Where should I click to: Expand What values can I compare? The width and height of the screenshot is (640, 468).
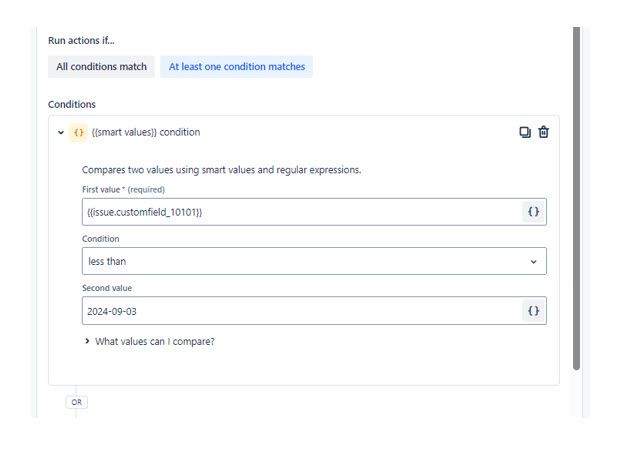pos(149,342)
